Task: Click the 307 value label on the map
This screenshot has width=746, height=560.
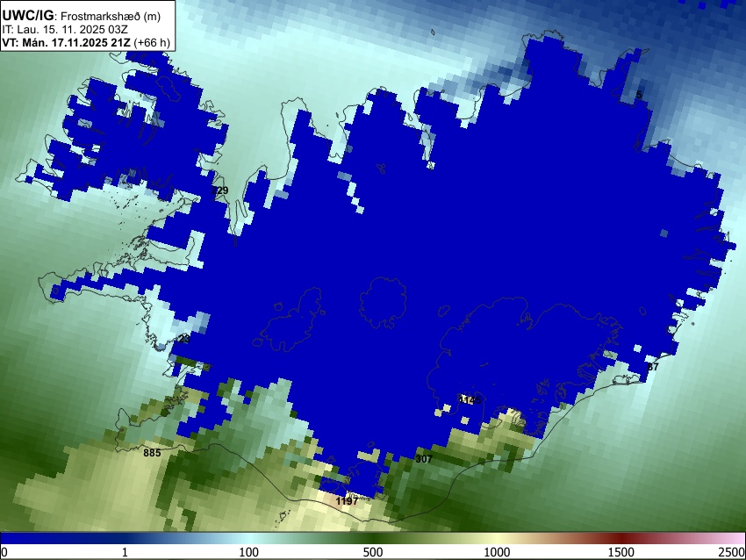Action: point(424,459)
